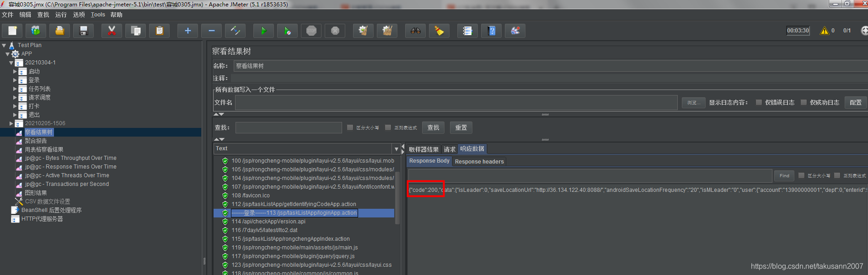The height and width of the screenshot is (275, 868).
Task: Select result 114 /api/checkAppVersion.api
Action: (x=268, y=222)
